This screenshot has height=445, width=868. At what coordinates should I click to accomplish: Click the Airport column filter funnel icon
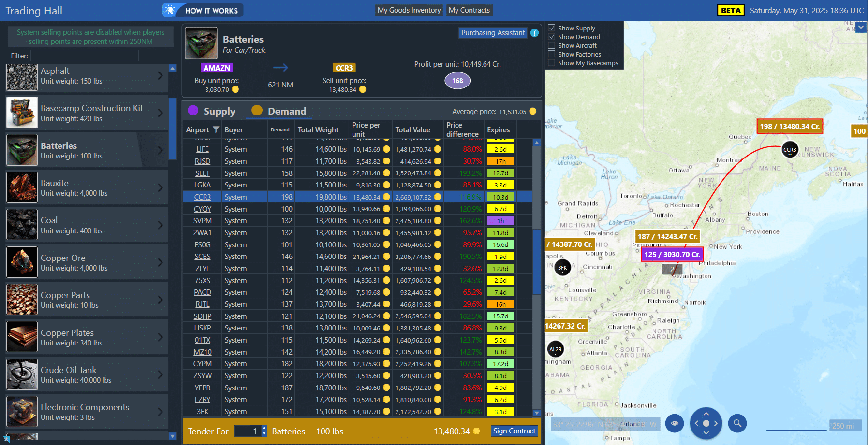click(x=216, y=129)
